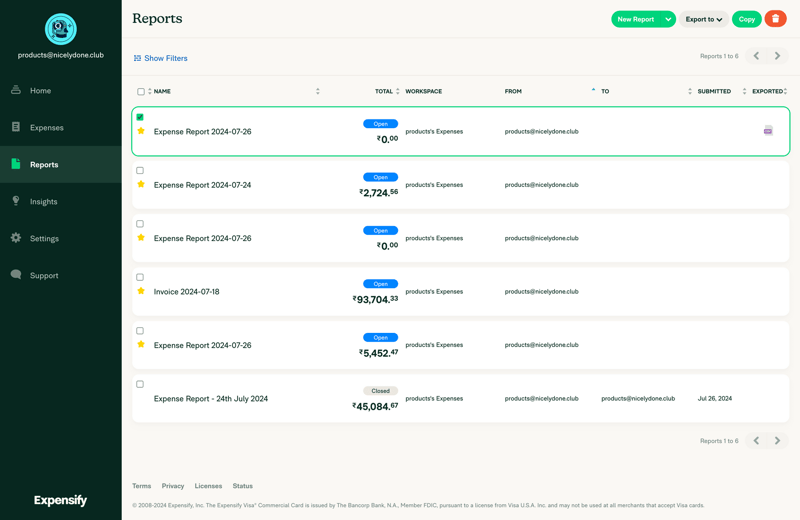Tick the select-all checkbox in the table header
Screen dimensions: 800x520
141,91
